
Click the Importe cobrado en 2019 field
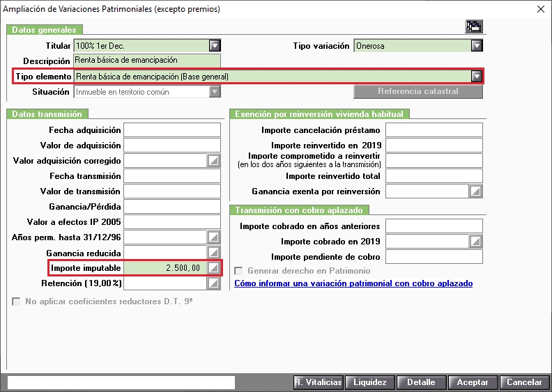click(427, 242)
